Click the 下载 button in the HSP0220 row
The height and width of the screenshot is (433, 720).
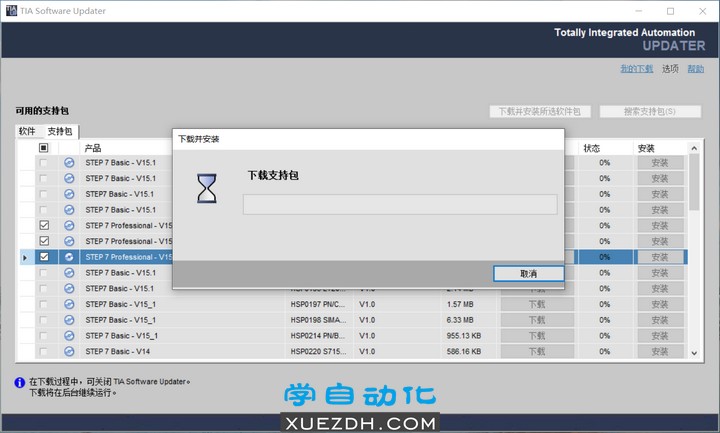(x=537, y=351)
